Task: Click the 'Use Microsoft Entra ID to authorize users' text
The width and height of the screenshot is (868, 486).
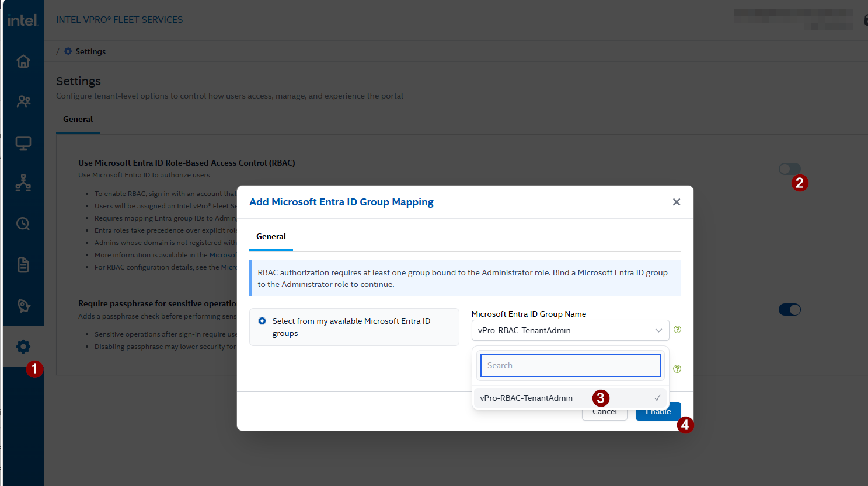Action: point(144,175)
